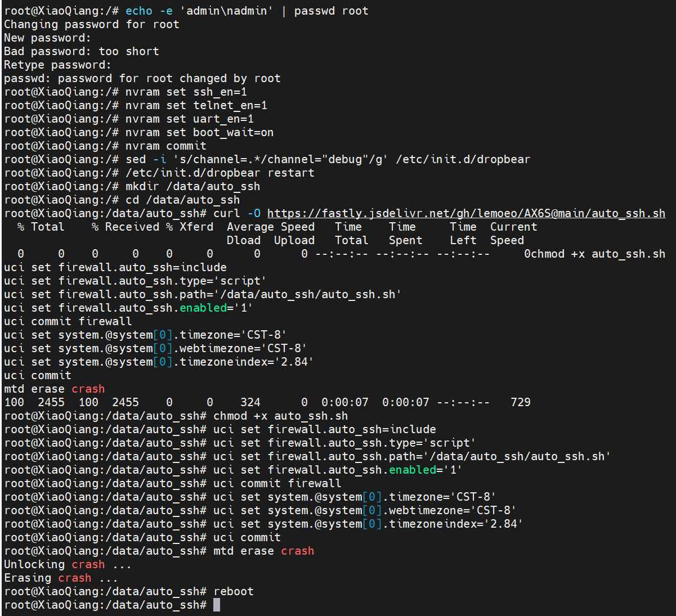676x616 pixels.
Task: Click the 'echo' command in the first line
Action: point(138,11)
